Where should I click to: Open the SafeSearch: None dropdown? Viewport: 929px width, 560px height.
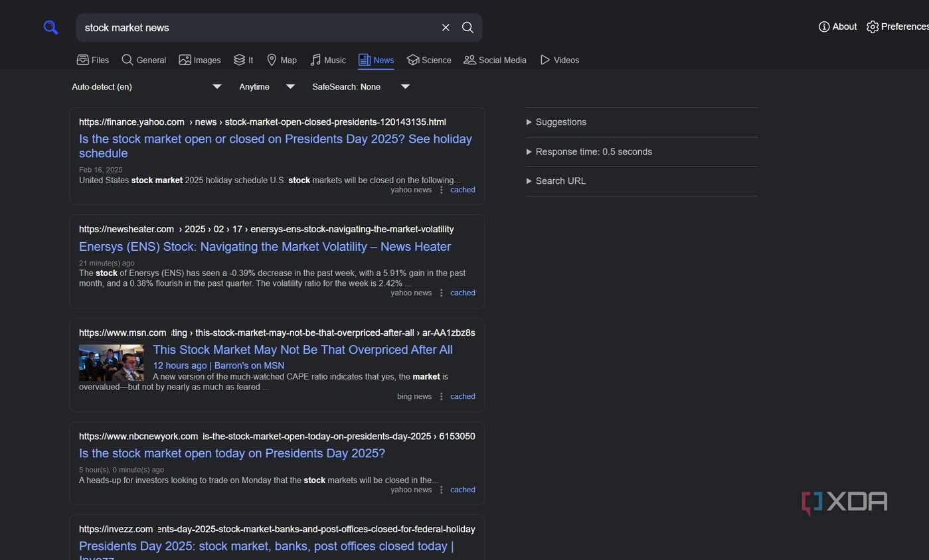[361, 87]
